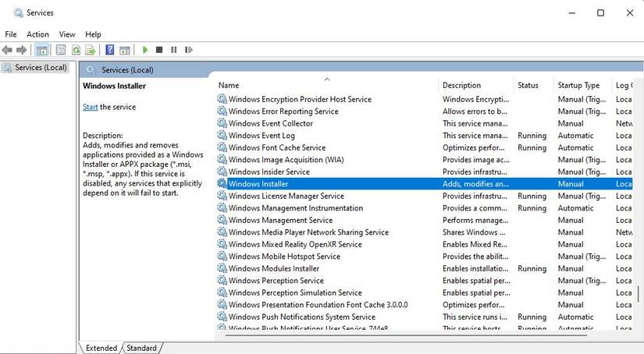Screen dimensions: 644x354
Task: Open the Properties toolbar icon
Action: (61, 50)
